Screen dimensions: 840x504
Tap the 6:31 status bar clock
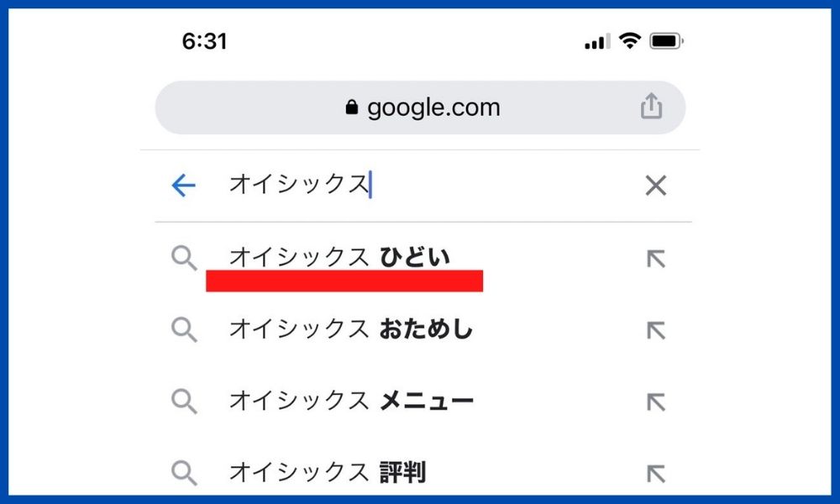204,41
